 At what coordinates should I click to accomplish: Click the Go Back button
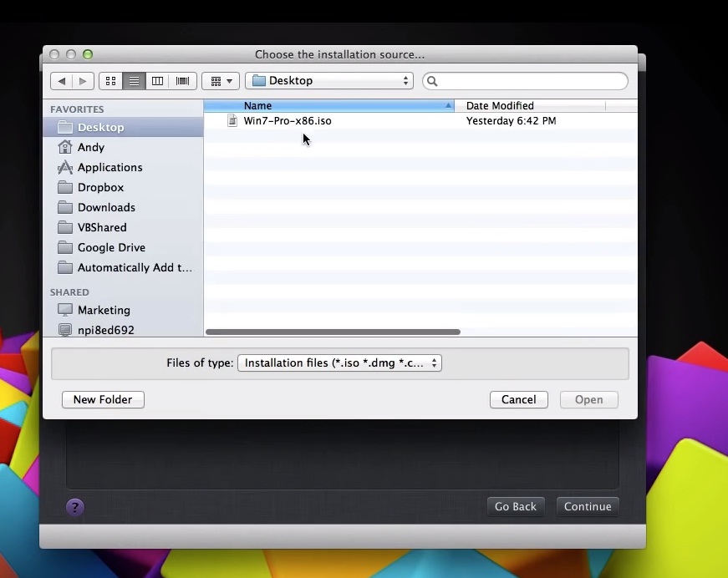click(x=515, y=507)
